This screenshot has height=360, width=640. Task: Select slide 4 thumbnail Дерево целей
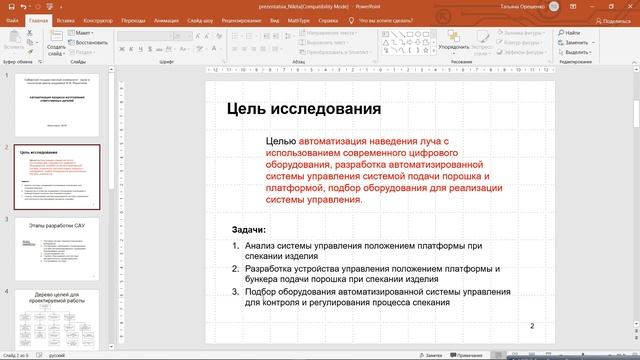(57, 320)
